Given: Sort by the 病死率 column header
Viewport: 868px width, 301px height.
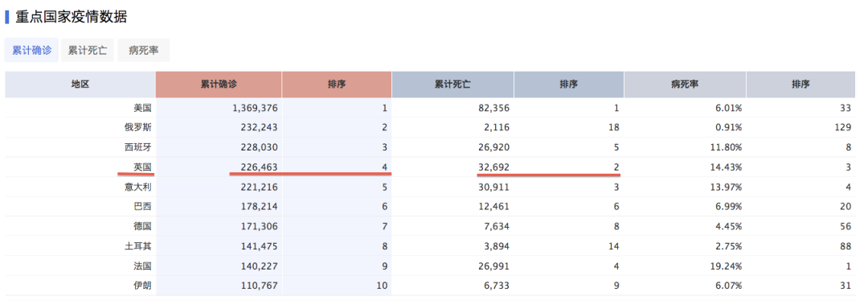Looking at the screenshot, I should (685, 85).
